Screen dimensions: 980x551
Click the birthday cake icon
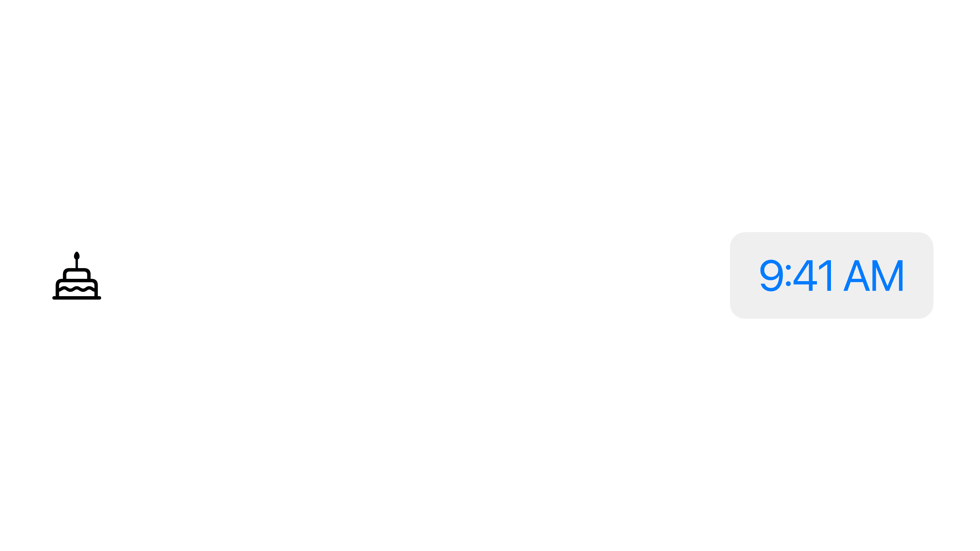coord(77,276)
